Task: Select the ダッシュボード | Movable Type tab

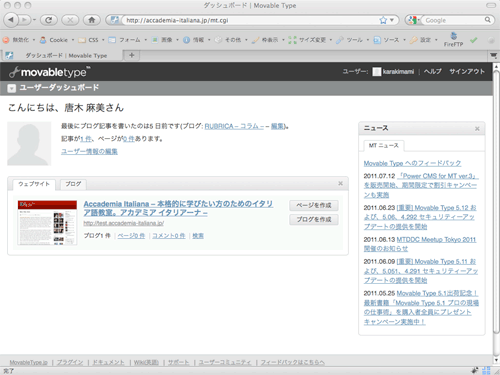Action: click(x=63, y=55)
